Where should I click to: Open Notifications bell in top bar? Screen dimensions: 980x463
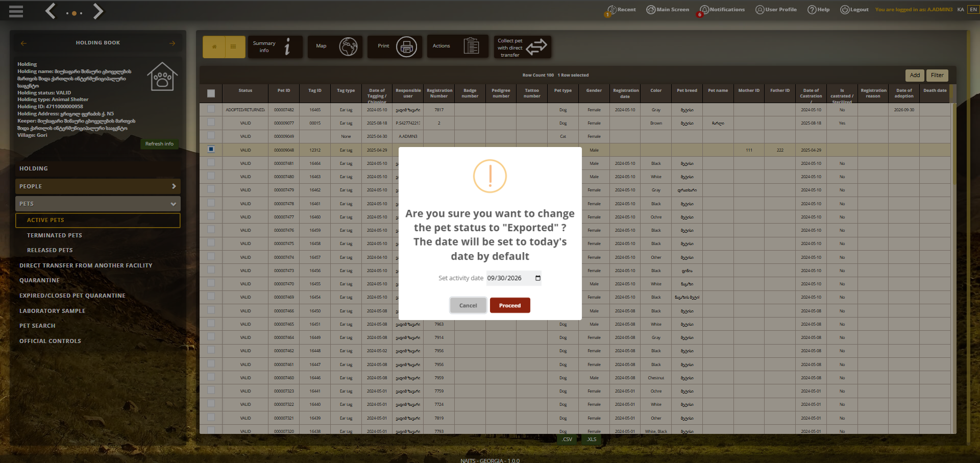coord(722,10)
